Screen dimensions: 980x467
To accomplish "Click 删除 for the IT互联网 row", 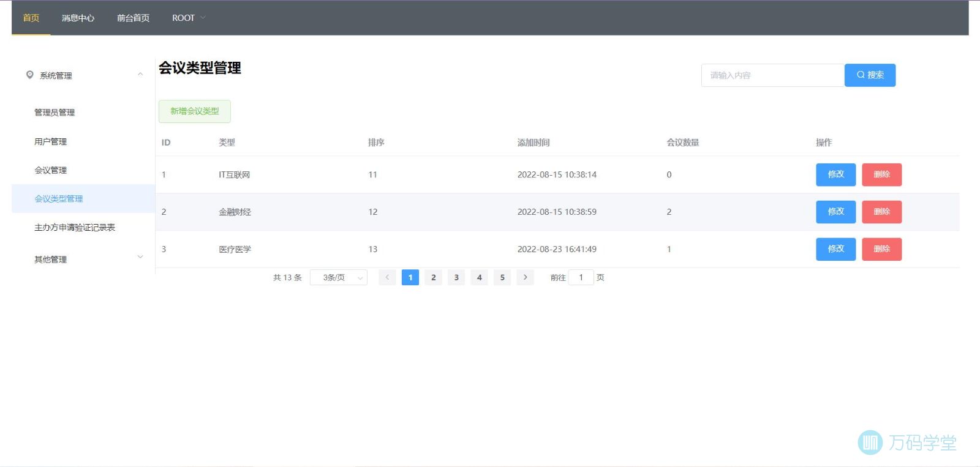I will [881, 174].
